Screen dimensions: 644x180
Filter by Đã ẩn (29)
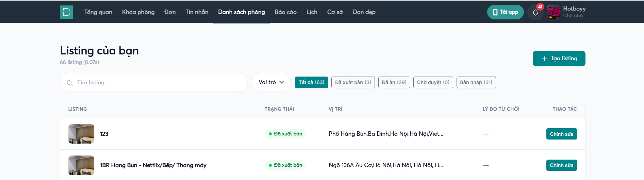click(394, 82)
